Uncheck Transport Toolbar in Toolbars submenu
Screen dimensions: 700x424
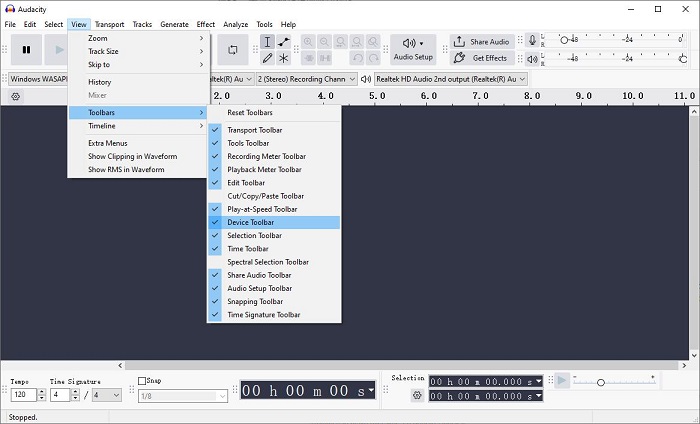[274, 130]
